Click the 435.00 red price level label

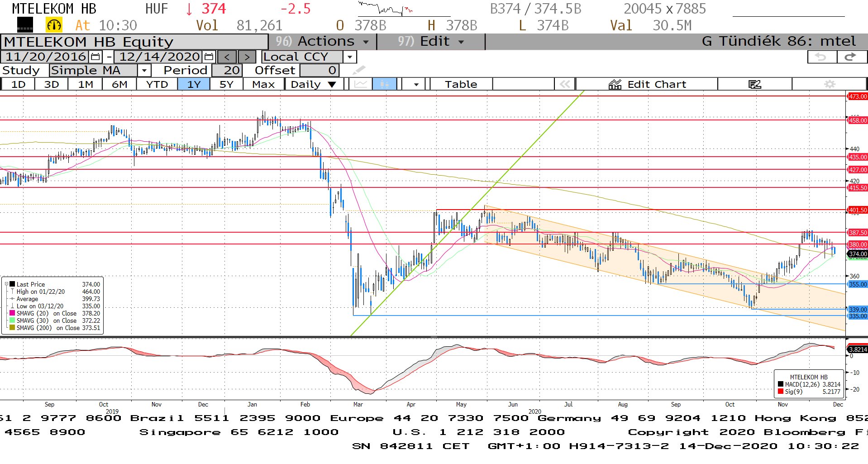click(858, 157)
